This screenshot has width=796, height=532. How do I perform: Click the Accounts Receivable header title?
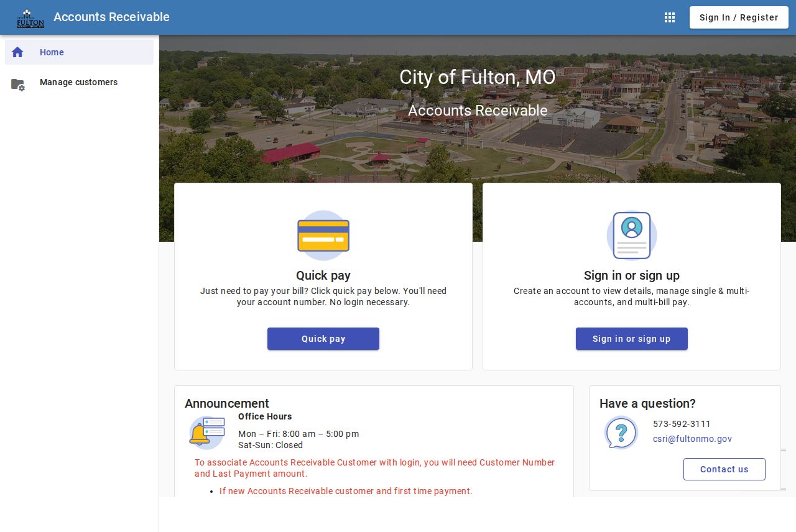coord(111,17)
